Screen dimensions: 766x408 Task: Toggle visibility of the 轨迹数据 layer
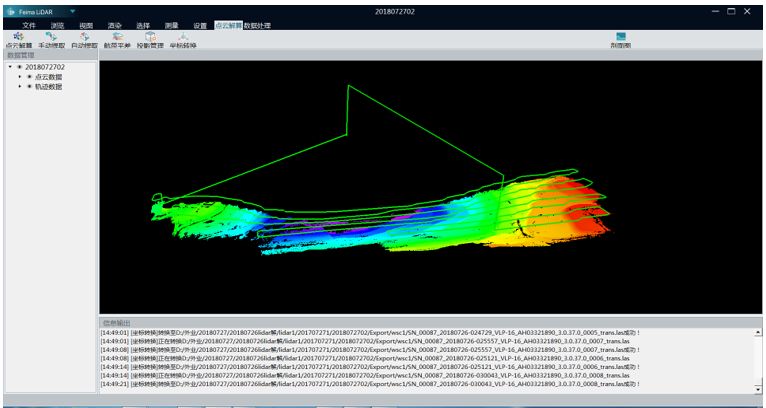tap(29, 87)
